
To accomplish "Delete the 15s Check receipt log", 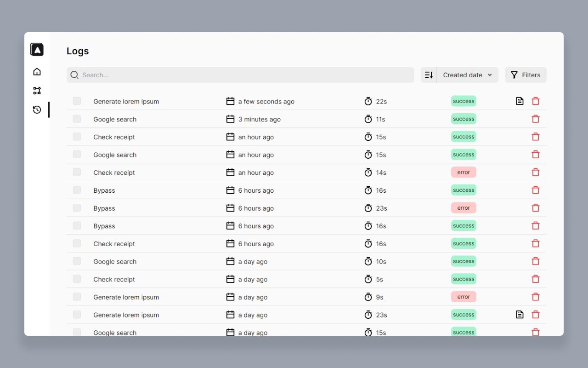I will [x=535, y=137].
